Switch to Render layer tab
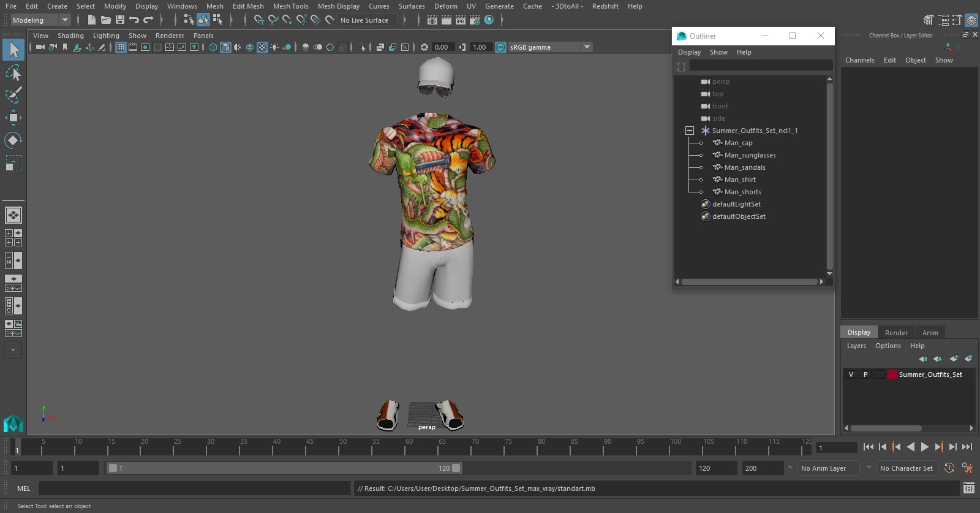 coord(896,333)
